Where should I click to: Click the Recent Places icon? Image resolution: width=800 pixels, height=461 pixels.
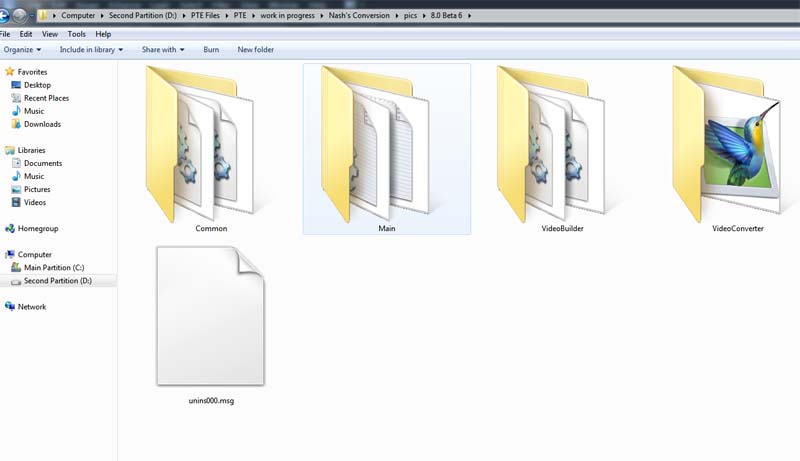pos(16,98)
